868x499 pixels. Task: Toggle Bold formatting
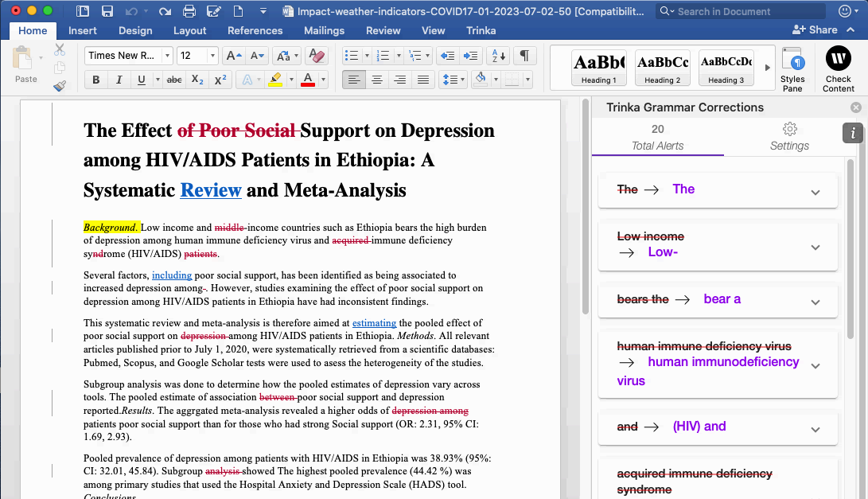point(95,80)
